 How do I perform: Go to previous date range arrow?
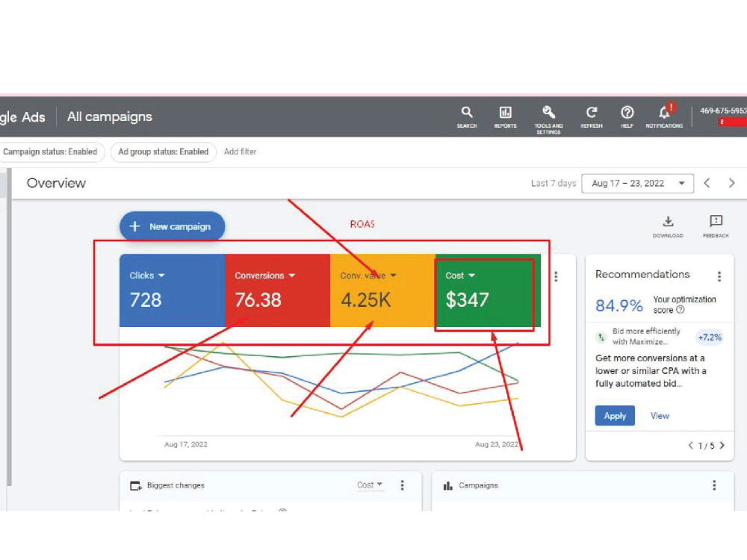pyautogui.click(x=707, y=184)
